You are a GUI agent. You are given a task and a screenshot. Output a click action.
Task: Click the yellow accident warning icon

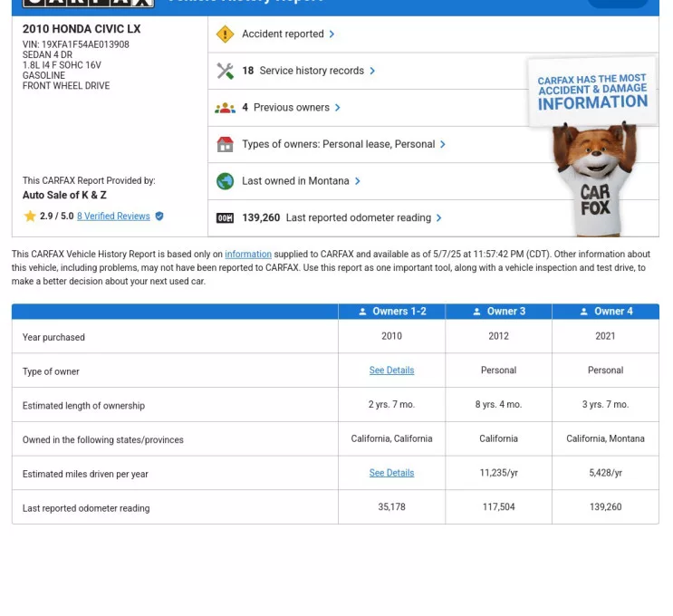pyautogui.click(x=226, y=34)
